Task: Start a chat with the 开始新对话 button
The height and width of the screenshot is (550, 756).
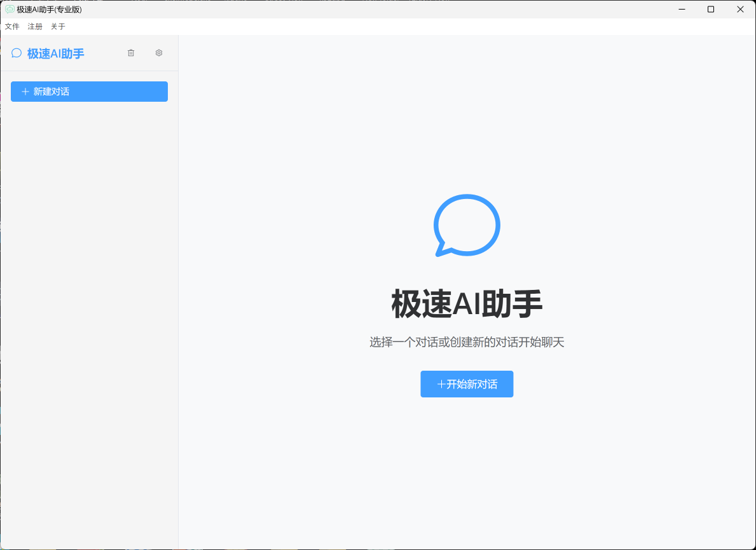Action: [x=467, y=384]
